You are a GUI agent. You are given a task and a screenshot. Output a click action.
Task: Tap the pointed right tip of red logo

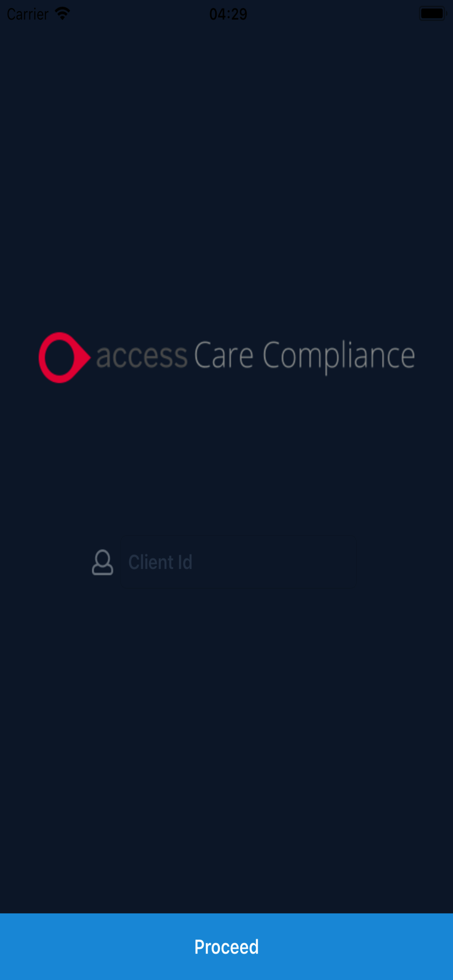coord(87,357)
